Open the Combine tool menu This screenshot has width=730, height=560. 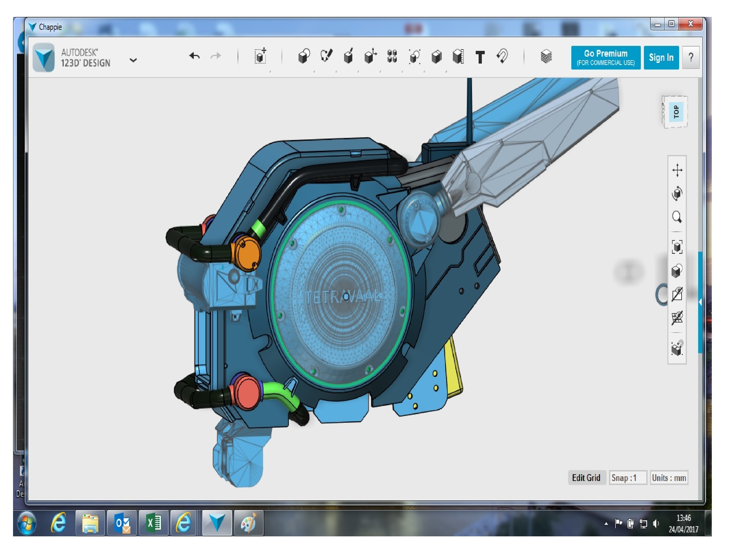click(436, 57)
